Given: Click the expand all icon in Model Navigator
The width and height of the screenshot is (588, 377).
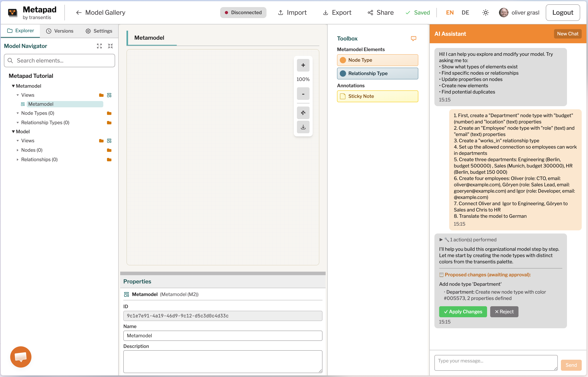Looking at the screenshot, I should 99,46.
